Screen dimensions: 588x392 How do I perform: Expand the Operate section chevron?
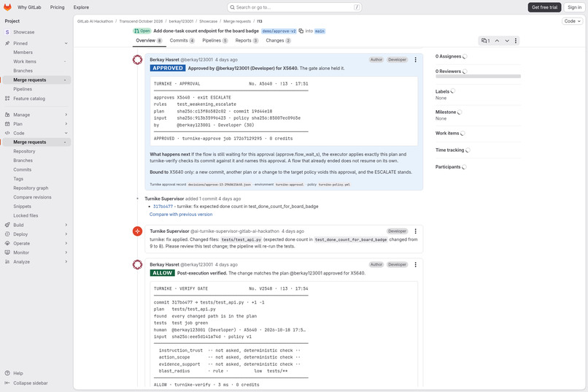point(66,244)
